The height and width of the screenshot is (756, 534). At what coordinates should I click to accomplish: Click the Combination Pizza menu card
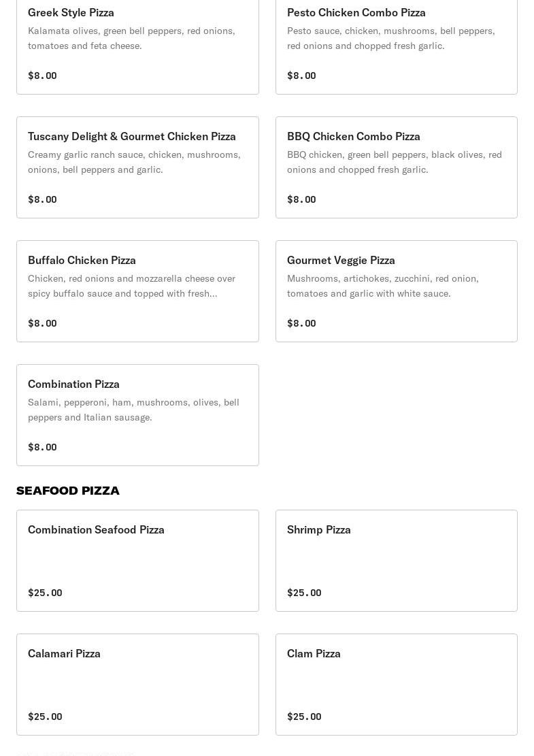point(137,415)
